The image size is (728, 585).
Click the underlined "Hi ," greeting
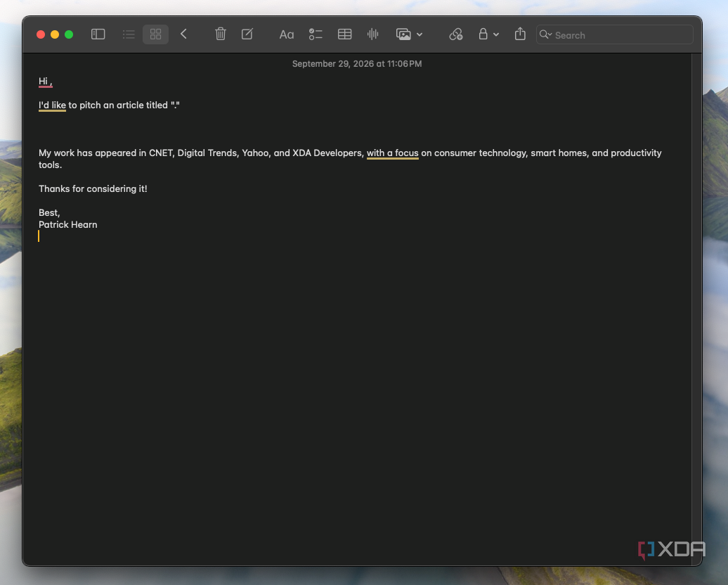pyautogui.click(x=46, y=82)
